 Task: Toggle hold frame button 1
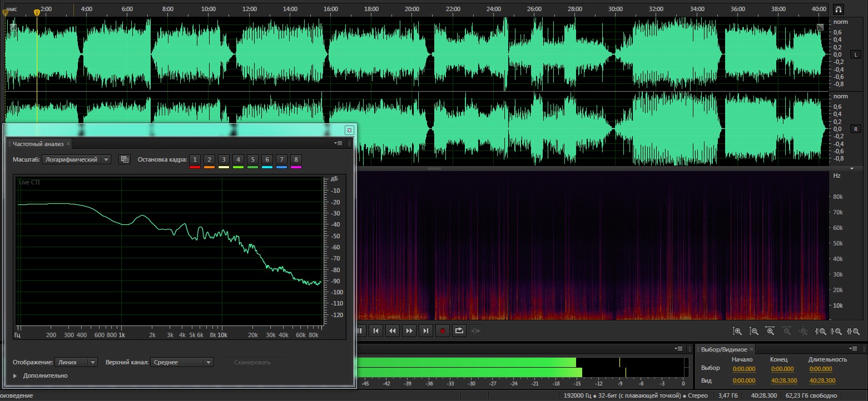click(195, 159)
